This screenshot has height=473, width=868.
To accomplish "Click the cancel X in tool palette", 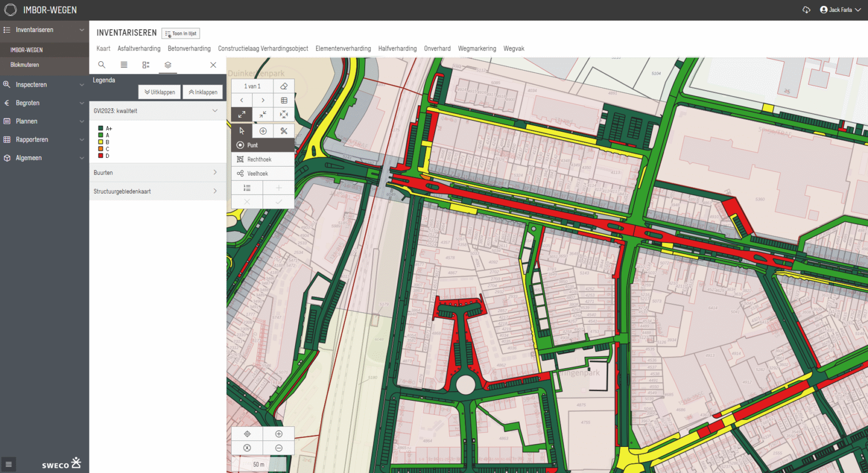I will pos(247,202).
